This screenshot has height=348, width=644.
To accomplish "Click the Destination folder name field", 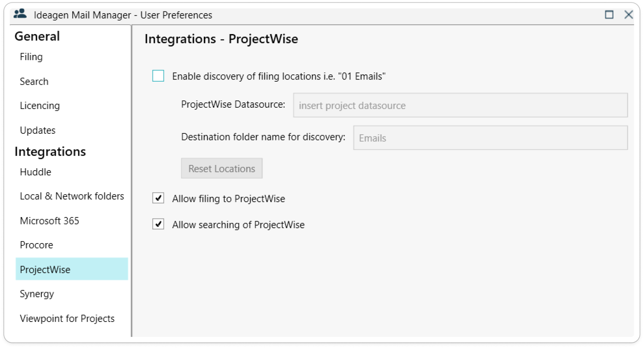I will pos(490,138).
